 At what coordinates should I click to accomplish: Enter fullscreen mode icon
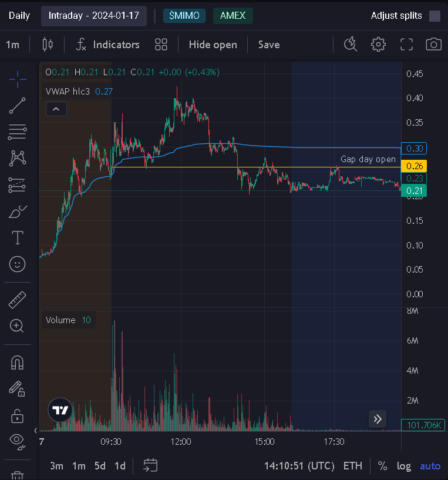407,45
